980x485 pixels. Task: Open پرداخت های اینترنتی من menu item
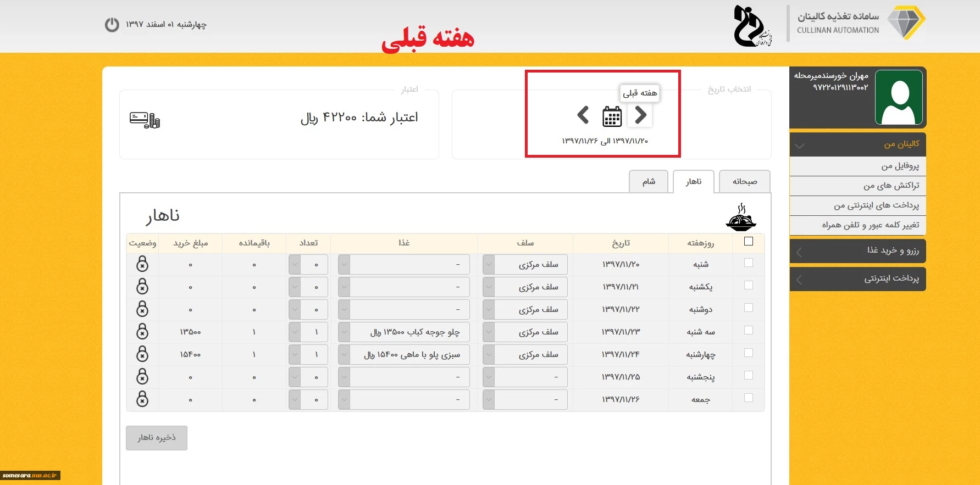point(857,206)
